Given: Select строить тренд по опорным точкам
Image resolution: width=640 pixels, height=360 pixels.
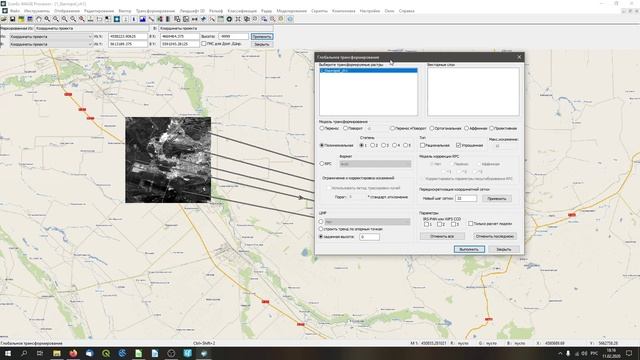Looking at the screenshot, I should click(x=321, y=229).
